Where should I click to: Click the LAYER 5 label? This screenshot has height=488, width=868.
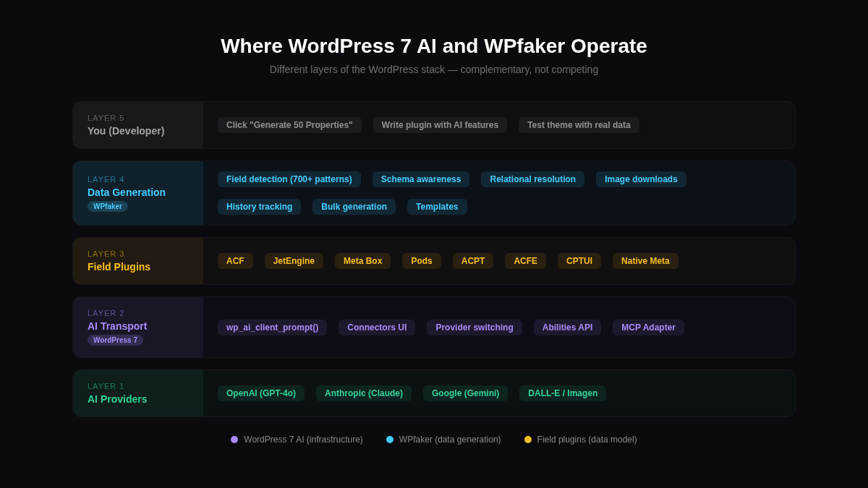106,118
